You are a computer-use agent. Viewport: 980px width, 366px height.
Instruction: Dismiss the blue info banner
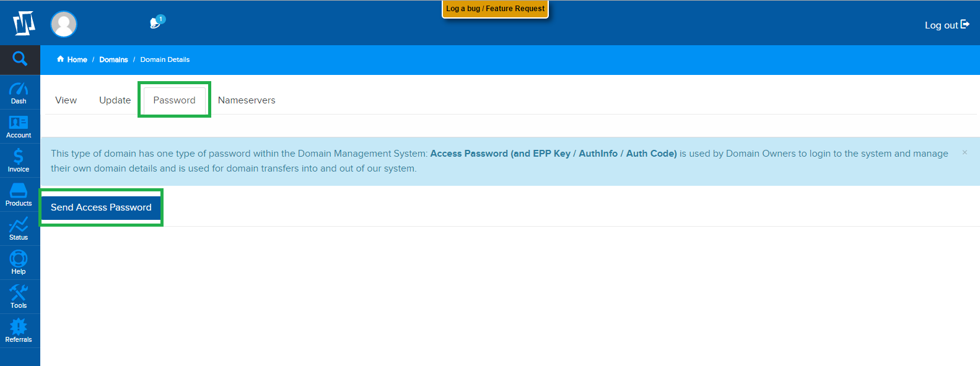[x=965, y=152]
